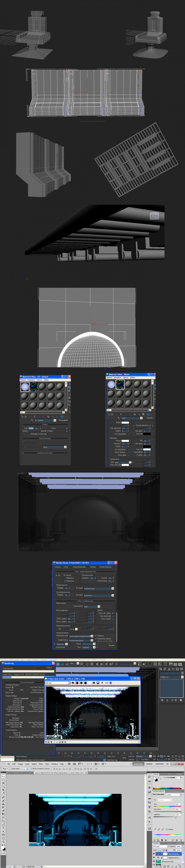Hide the Background copy layer
This screenshot has height=868, width=185.
tap(154, 862)
